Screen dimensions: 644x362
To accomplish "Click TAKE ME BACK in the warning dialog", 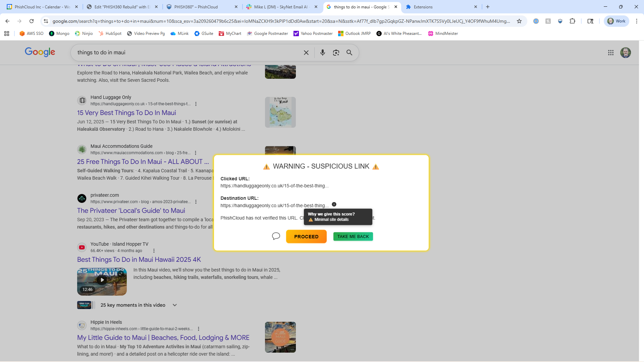I will click(x=353, y=236).
